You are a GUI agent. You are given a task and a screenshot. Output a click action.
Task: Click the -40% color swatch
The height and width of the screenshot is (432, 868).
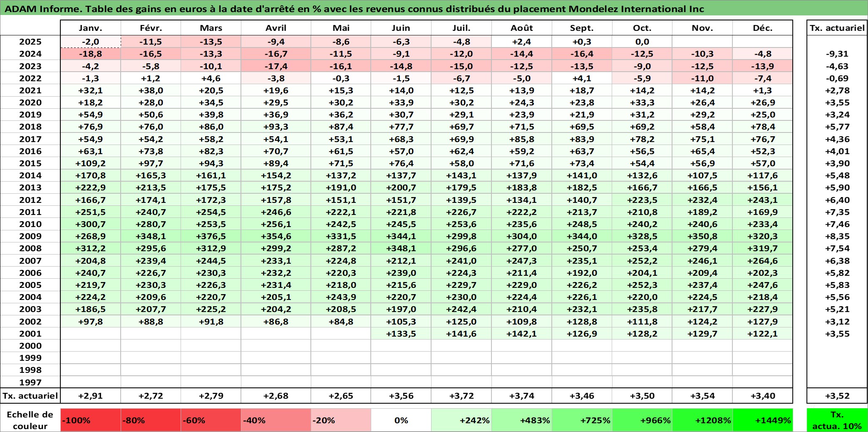point(276,420)
